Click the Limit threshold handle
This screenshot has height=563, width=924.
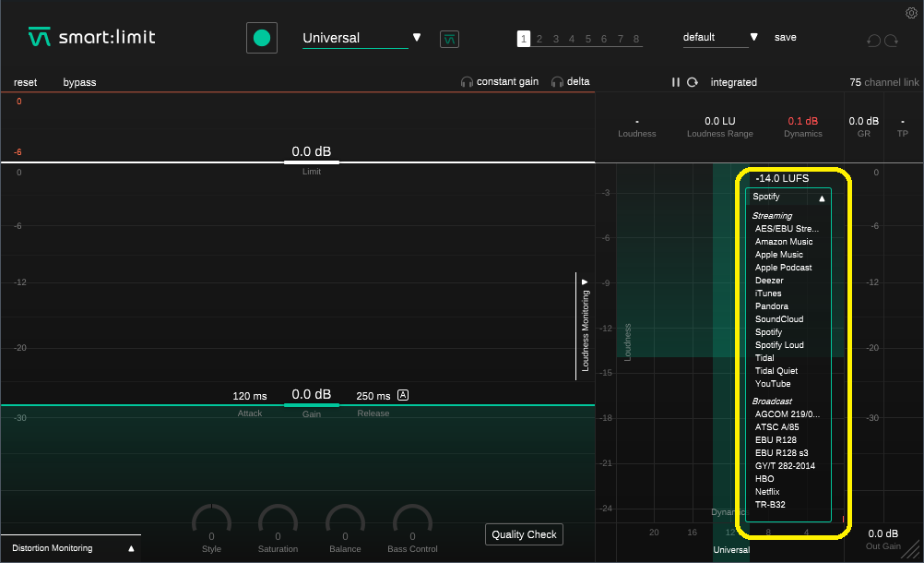[311, 162]
